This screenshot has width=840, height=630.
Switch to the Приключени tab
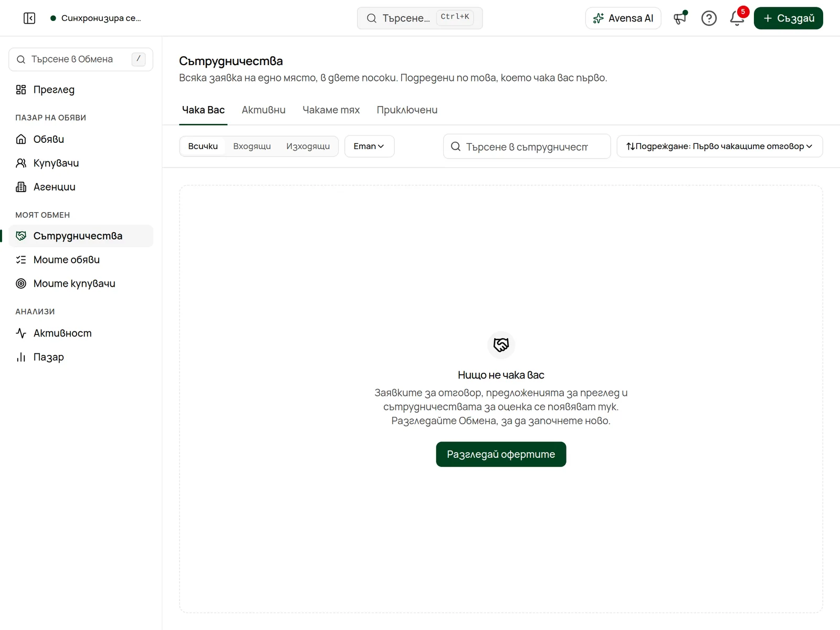tap(407, 110)
